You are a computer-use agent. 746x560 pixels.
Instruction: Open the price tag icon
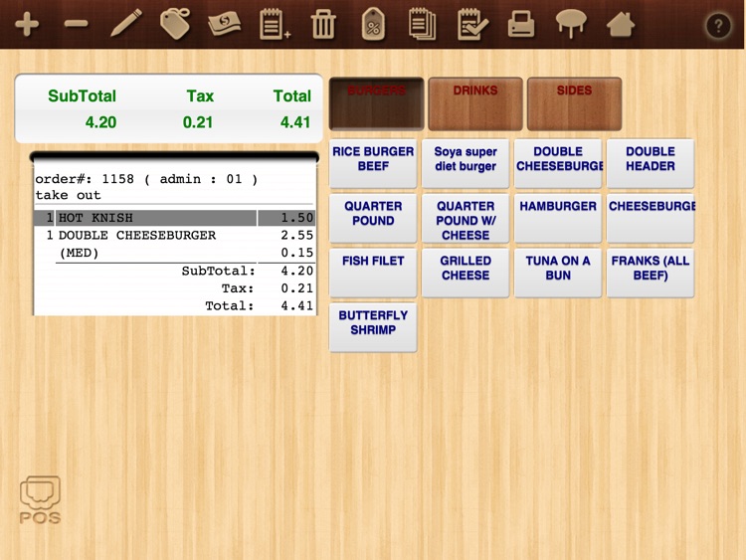pos(175,24)
